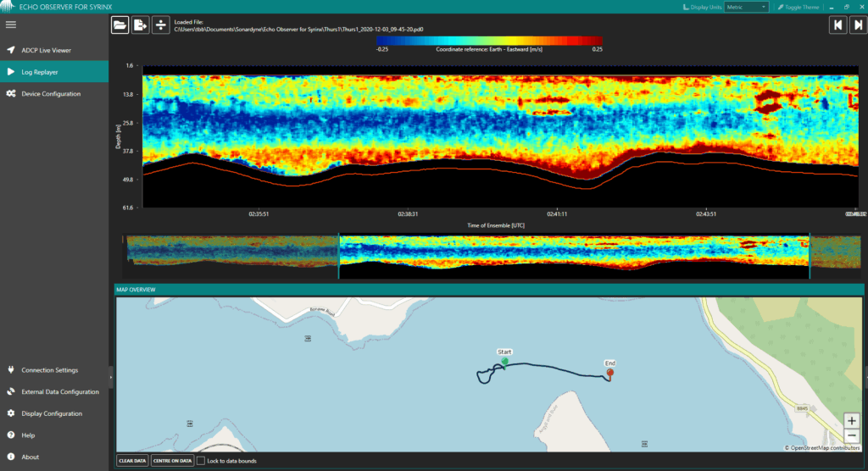Click the brush icon beside Toggle Theme
Image resolution: width=868 pixels, height=471 pixels.
tap(781, 7)
